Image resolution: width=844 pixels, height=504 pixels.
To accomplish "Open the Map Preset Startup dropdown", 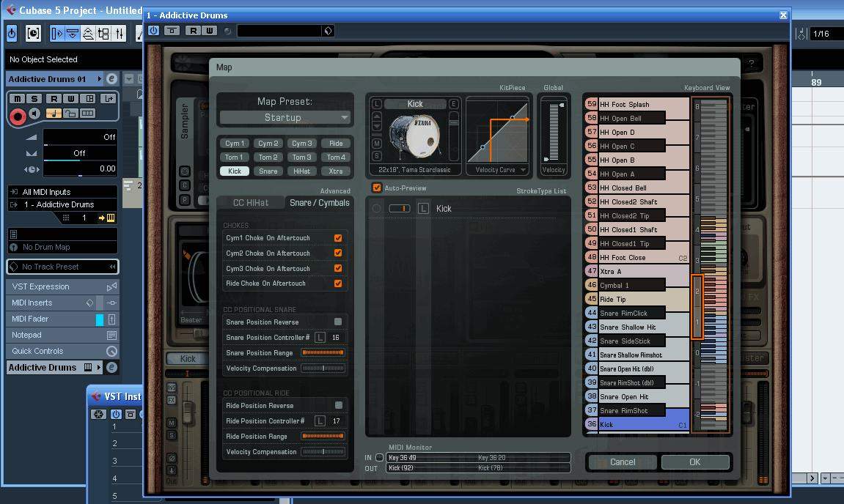I will (285, 117).
